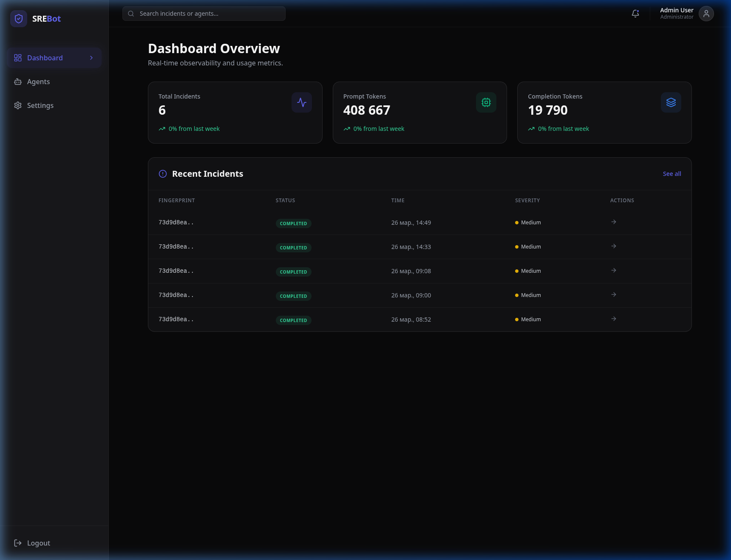
Task: Click the Prompt Tokens chip icon
Action: 486,102
